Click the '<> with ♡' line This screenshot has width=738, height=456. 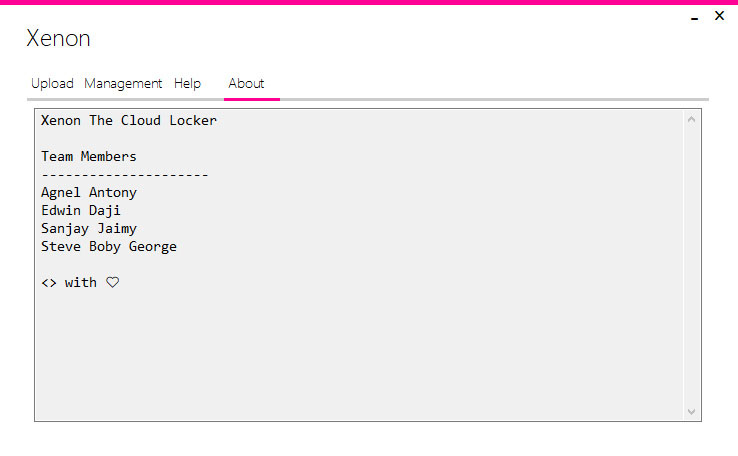[x=80, y=282]
